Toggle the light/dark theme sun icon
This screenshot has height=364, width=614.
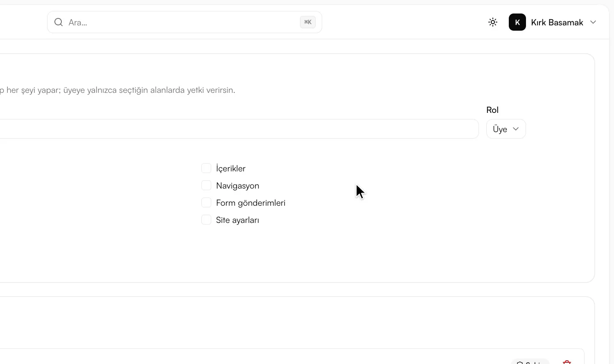(493, 22)
